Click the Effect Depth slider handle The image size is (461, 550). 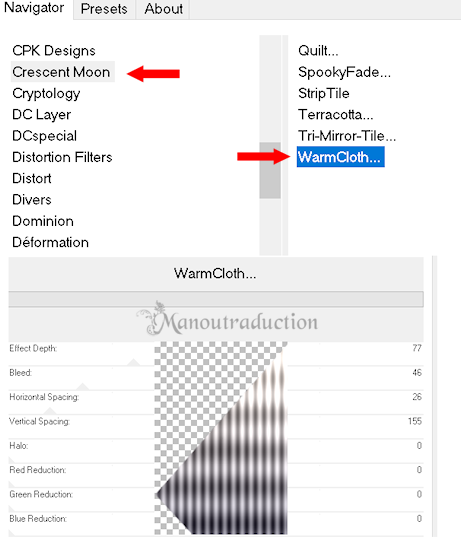pos(133,362)
